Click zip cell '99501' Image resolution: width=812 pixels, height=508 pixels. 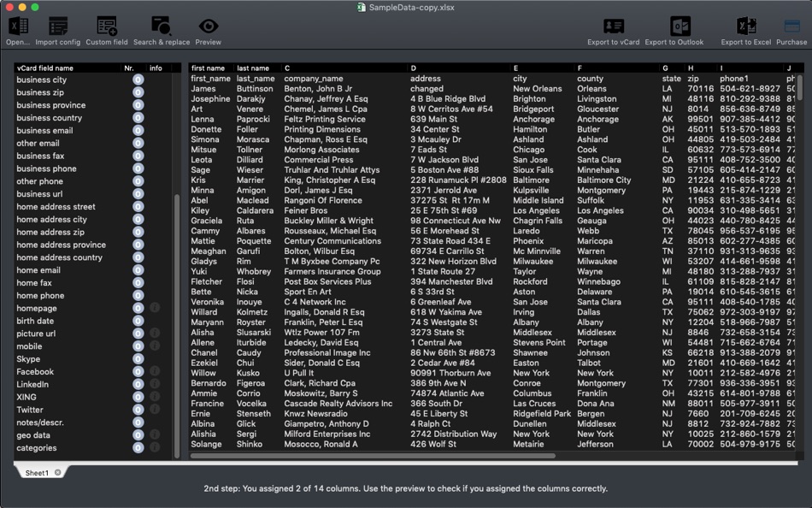click(x=700, y=119)
